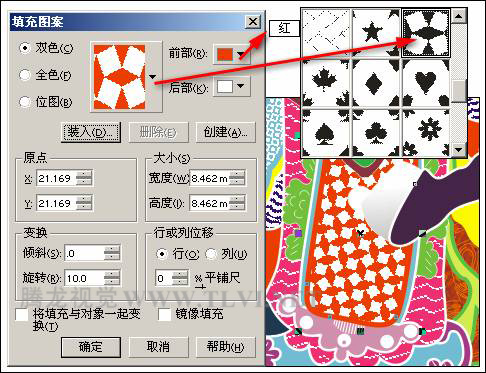Image resolution: width=486 pixels, height=373 pixels.
Task: Click the tile offset spinner arrows
Action: click(180, 278)
